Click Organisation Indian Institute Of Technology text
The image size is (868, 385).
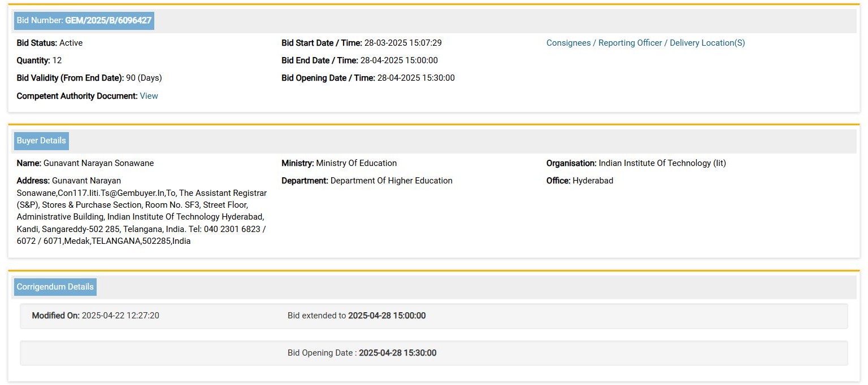(636, 163)
